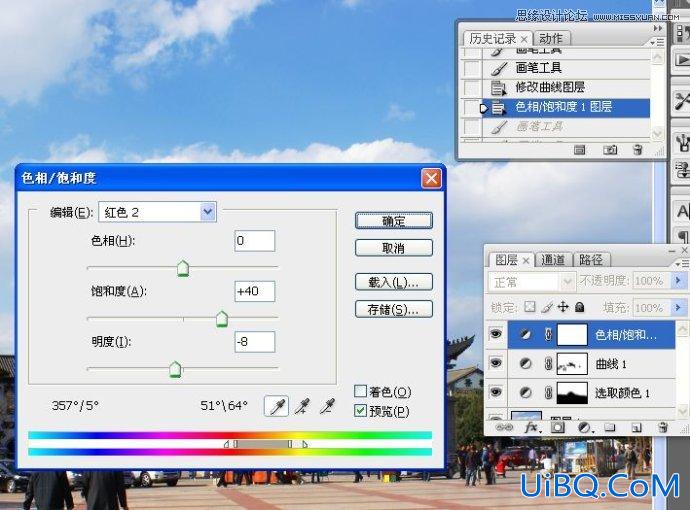The height and width of the screenshot is (510, 690).
Task: Switch to 动作 tab
Action: [551, 39]
